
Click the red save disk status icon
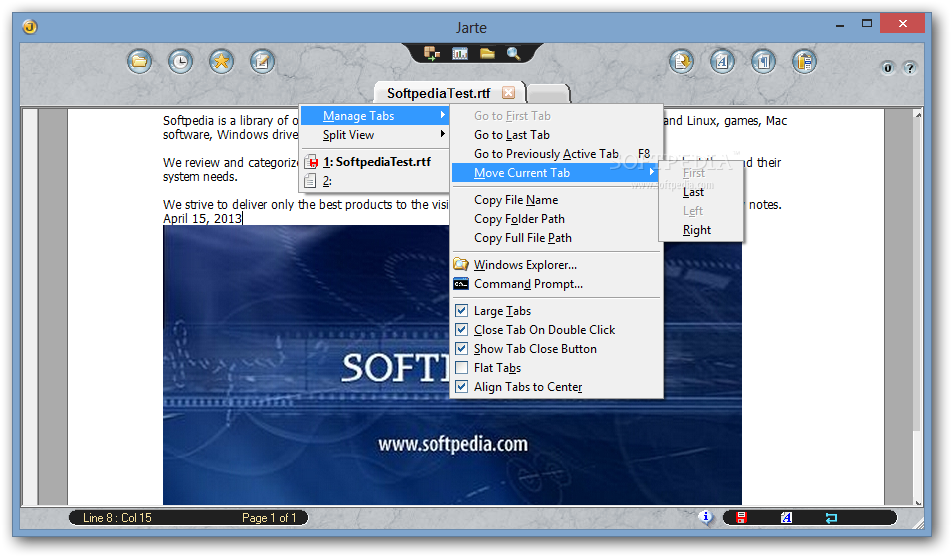(x=741, y=518)
